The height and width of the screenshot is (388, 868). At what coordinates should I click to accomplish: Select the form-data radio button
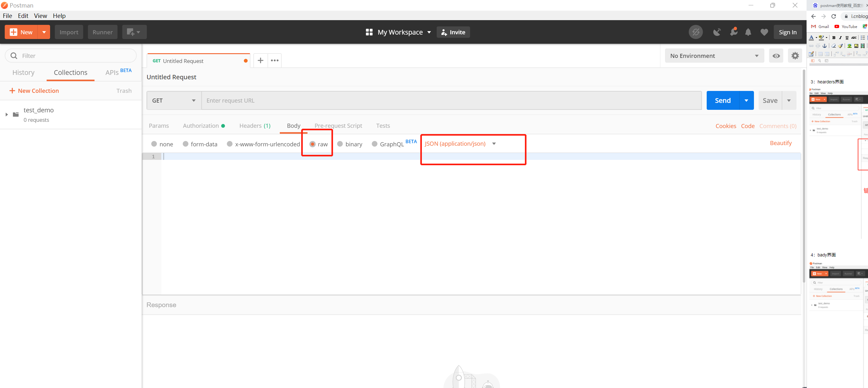(185, 144)
